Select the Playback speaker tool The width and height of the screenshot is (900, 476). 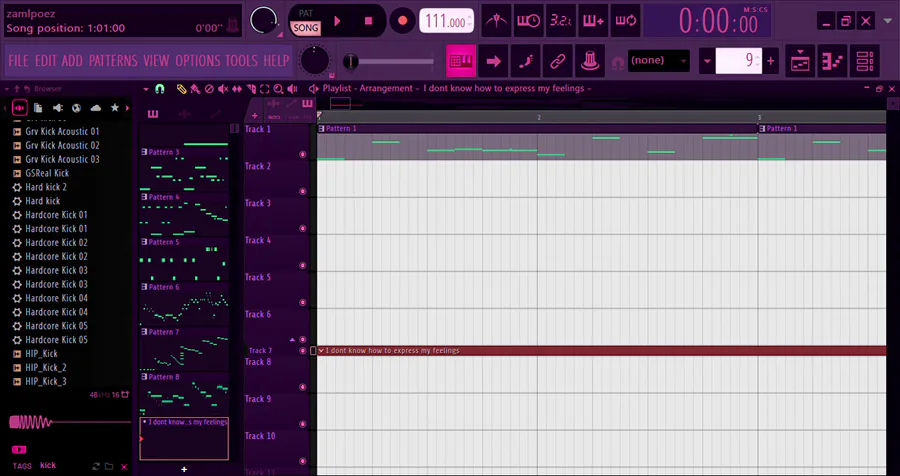pyautogui.click(x=293, y=89)
